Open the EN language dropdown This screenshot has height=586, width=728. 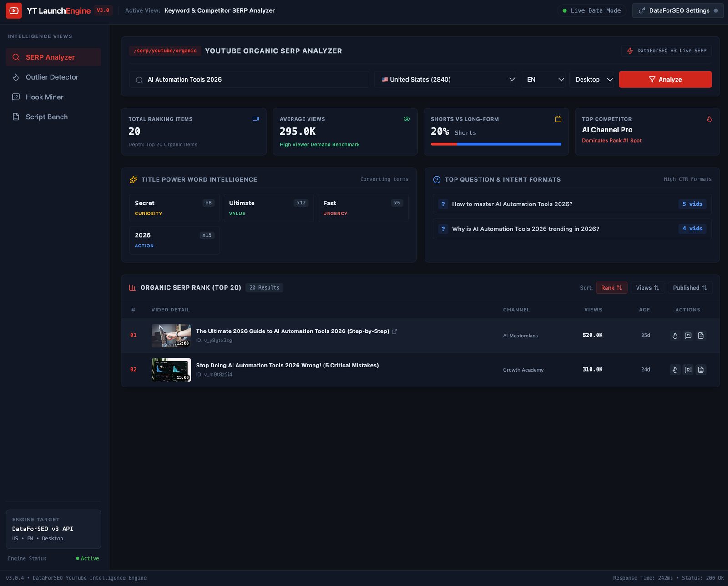[x=543, y=80]
